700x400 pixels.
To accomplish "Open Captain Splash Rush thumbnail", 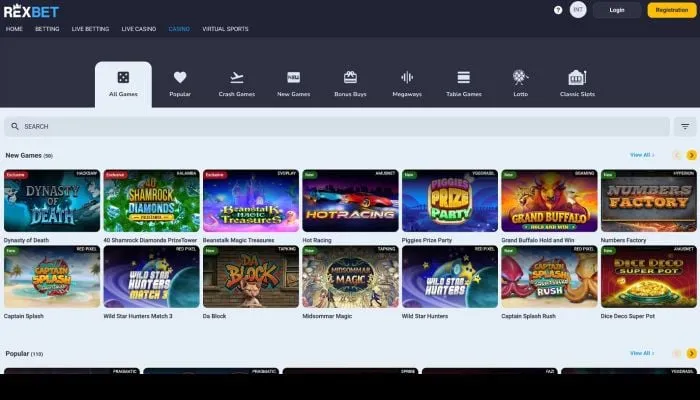I will pyautogui.click(x=549, y=276).
